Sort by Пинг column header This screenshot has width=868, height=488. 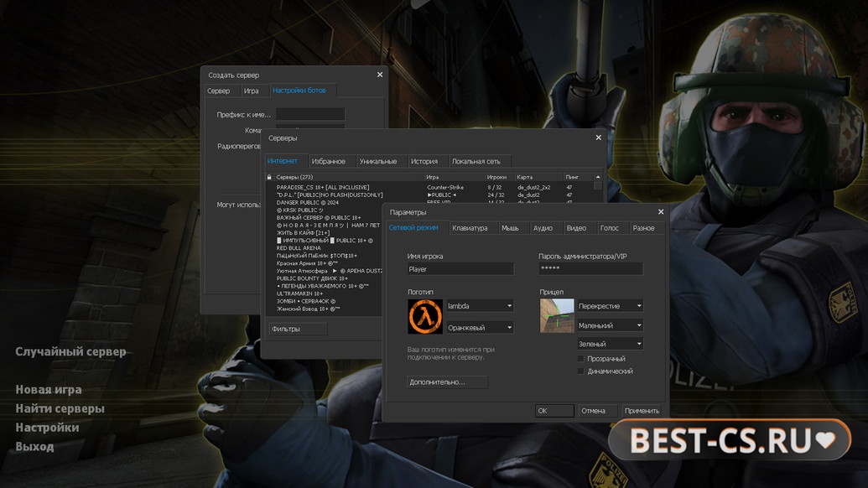pyautogui.click(x=579, y=177)
